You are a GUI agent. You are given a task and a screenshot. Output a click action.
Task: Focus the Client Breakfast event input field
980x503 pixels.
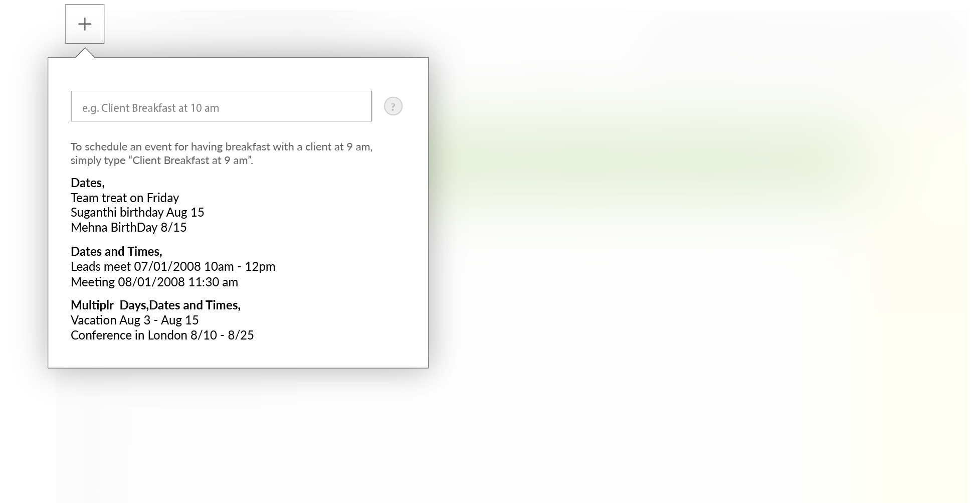(221, 106)
